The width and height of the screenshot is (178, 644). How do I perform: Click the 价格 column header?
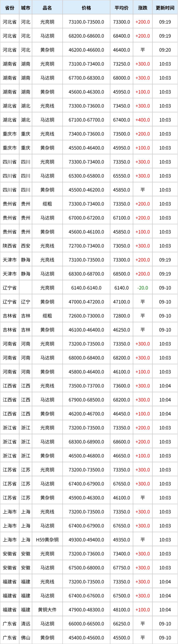point(86,8)
